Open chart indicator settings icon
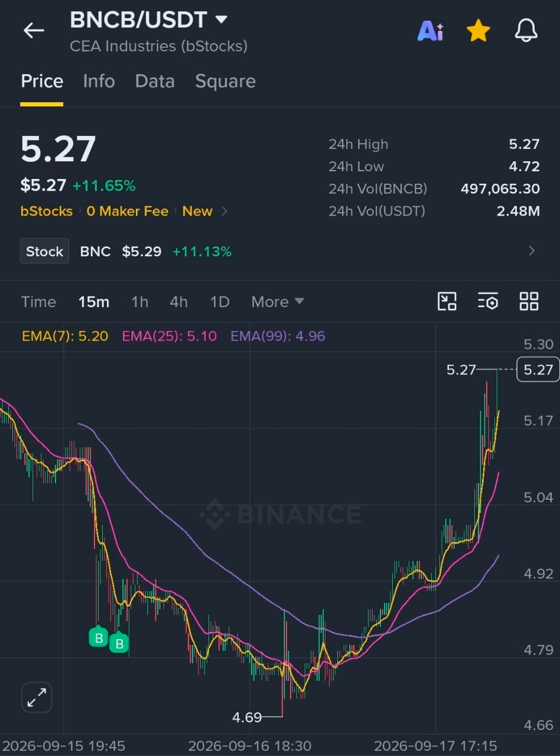 (x=488, y=301)
